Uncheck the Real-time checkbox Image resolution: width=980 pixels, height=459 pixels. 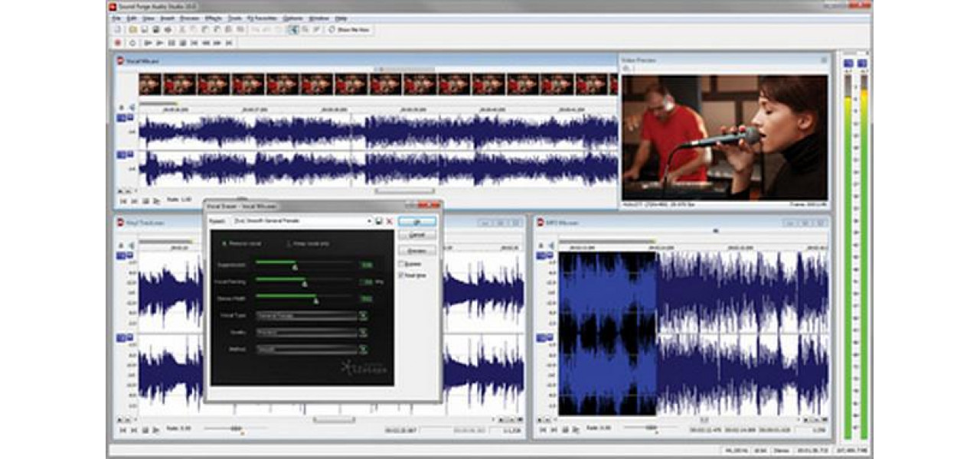point(401,274)
